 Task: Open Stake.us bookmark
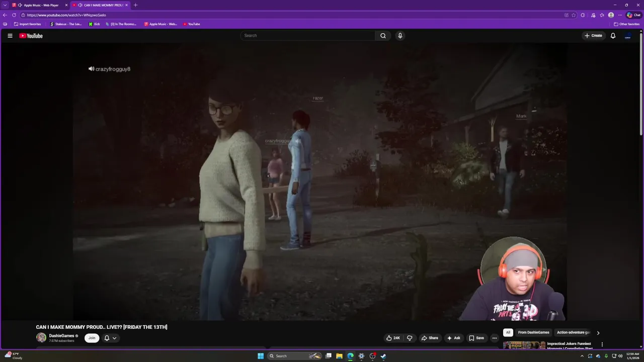coord(66,24)
